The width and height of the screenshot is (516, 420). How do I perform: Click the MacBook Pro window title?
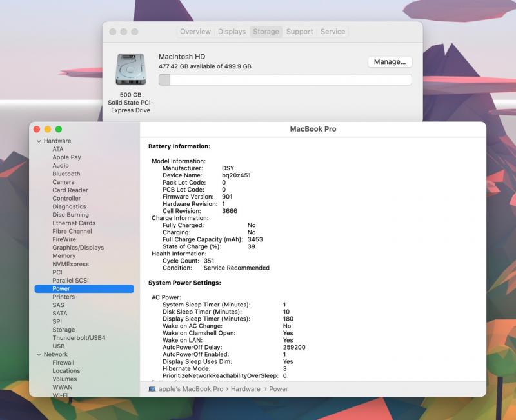313,130
